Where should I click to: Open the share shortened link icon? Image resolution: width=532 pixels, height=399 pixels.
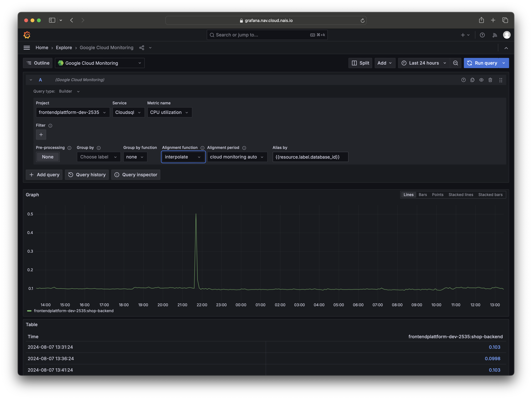point(142,48)
